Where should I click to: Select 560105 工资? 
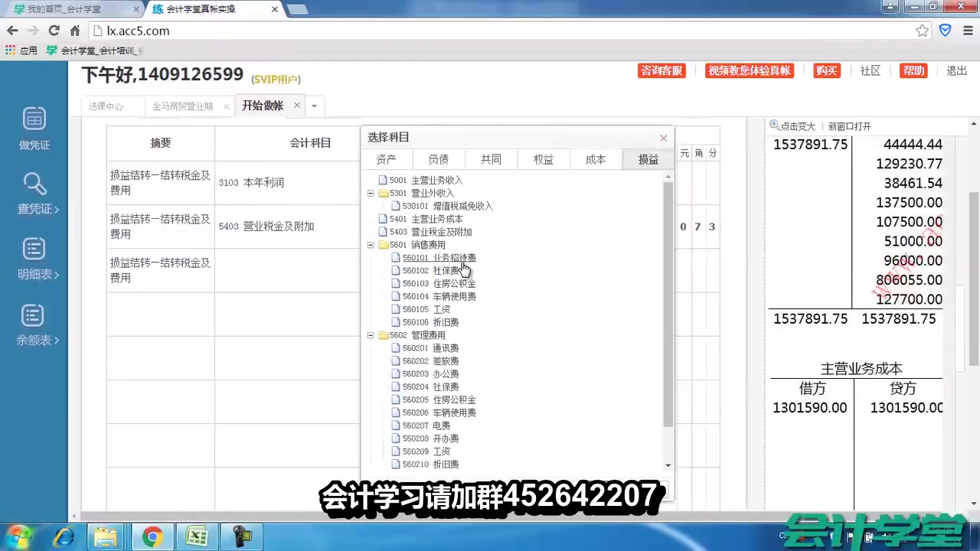(x=426, y=309)
